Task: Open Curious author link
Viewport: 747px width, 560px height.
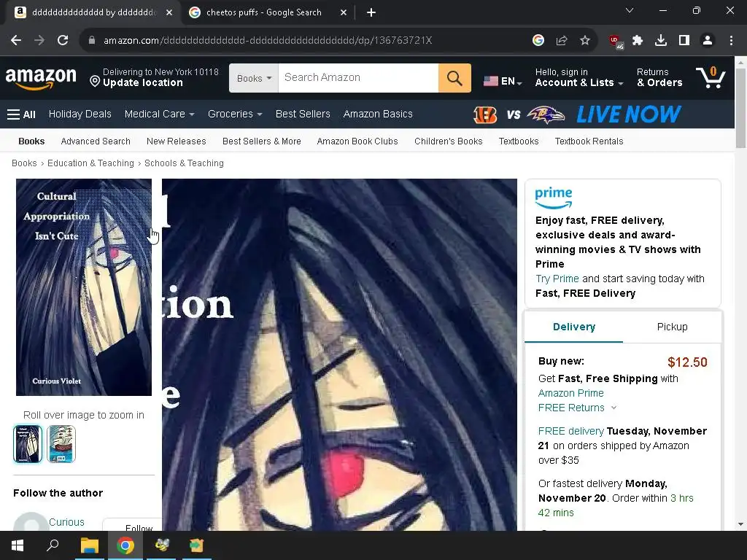Action: point(66,522)
